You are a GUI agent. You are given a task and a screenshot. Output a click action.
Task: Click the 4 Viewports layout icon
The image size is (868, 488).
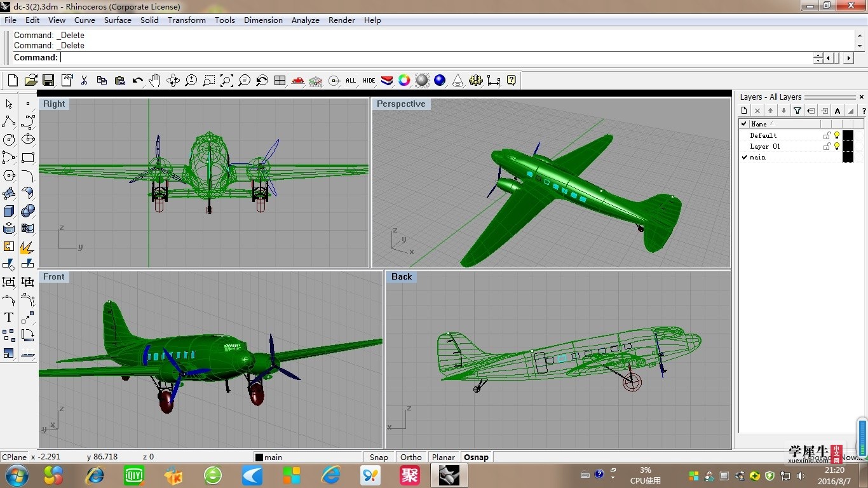(280, 81)
